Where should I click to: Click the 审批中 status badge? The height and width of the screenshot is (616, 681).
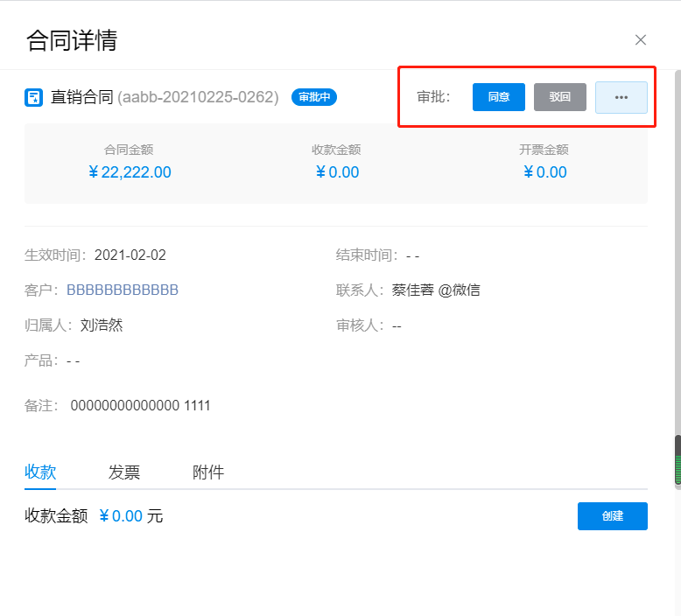(x=313, y=97)
